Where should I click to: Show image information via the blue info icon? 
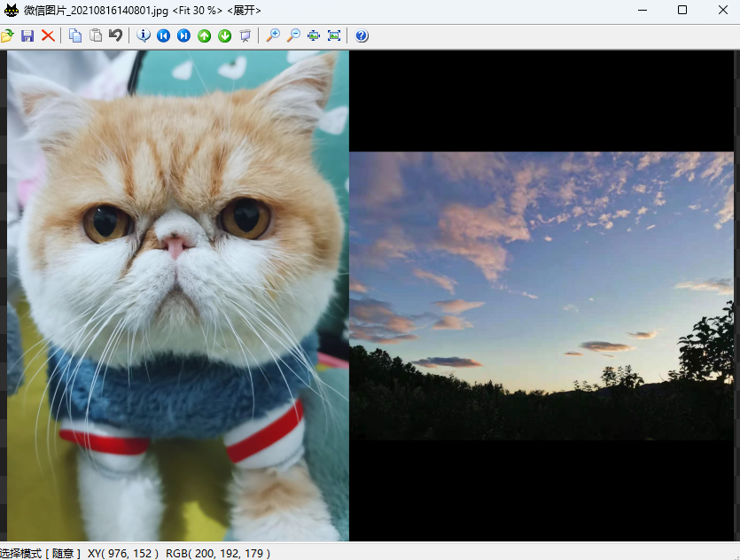[144, 35]
